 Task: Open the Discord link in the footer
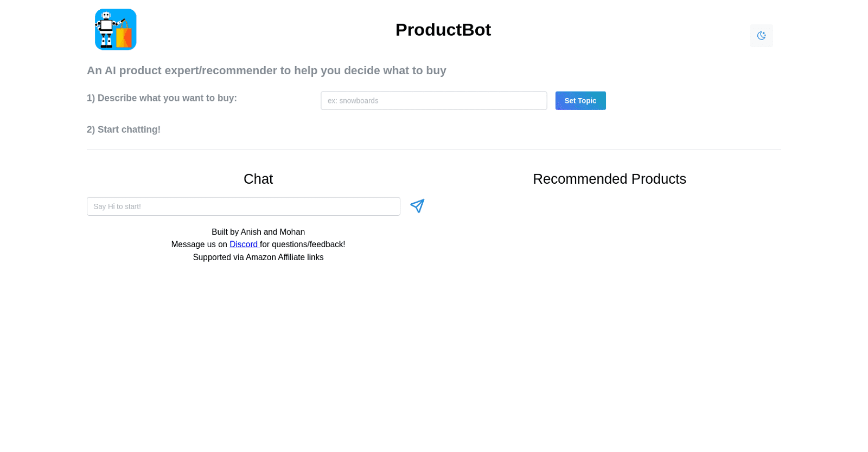[244, 244]
